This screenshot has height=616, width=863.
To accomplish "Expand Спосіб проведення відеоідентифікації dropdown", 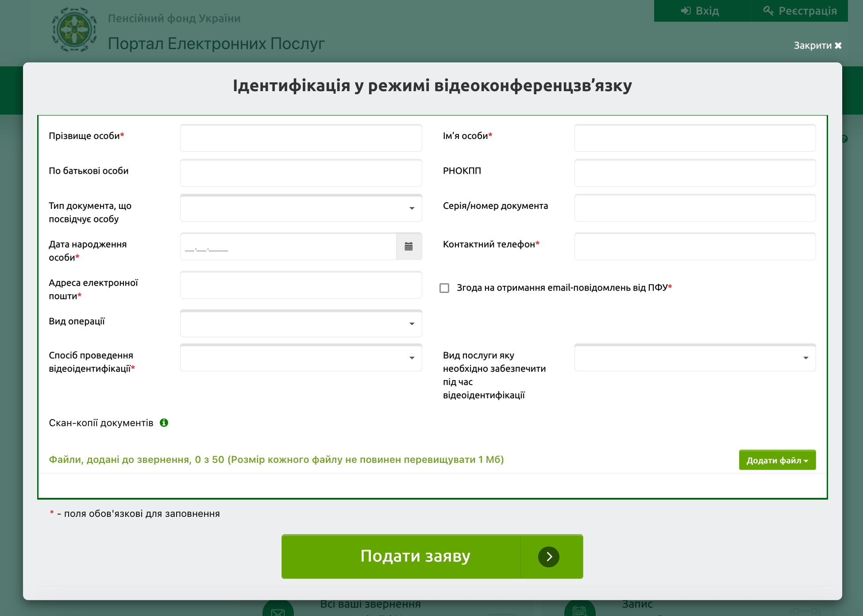I will pos(301,358).
